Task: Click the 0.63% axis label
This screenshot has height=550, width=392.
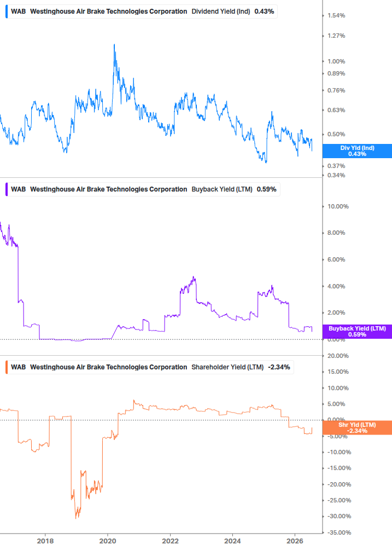Action: click(336, 110)
